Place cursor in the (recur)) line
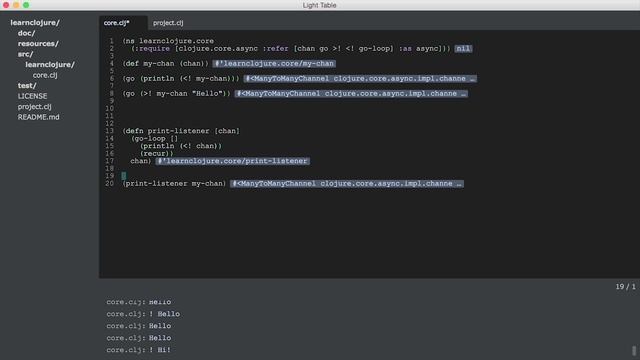640x360 pixels. click(x=156, y=154)
